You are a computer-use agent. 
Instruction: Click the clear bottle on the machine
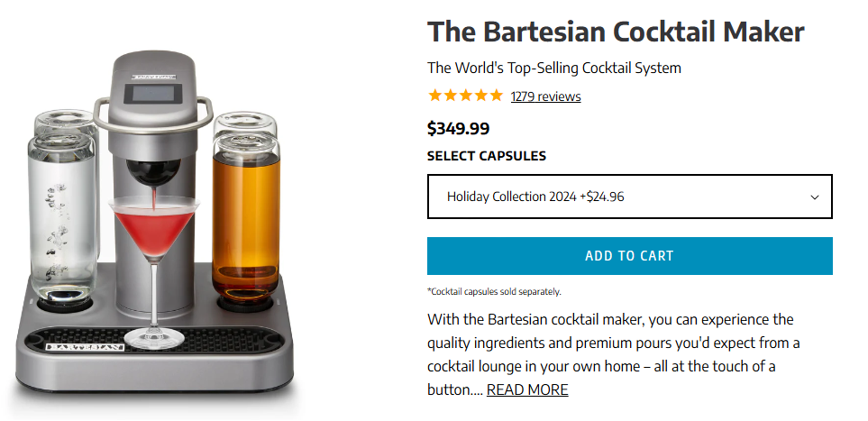[x=65, y=212]
